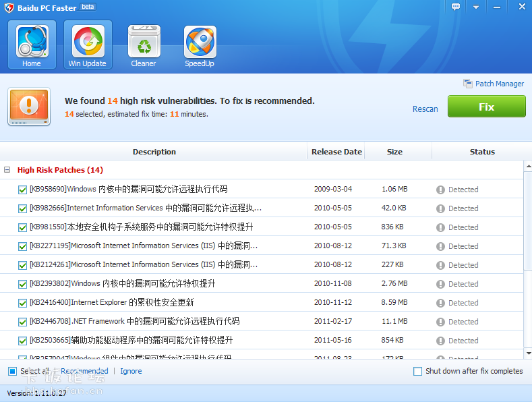This screenshot has width=532, height=402.
Task: Click the list scrollbar up arrow
Action: coord(528,166)
